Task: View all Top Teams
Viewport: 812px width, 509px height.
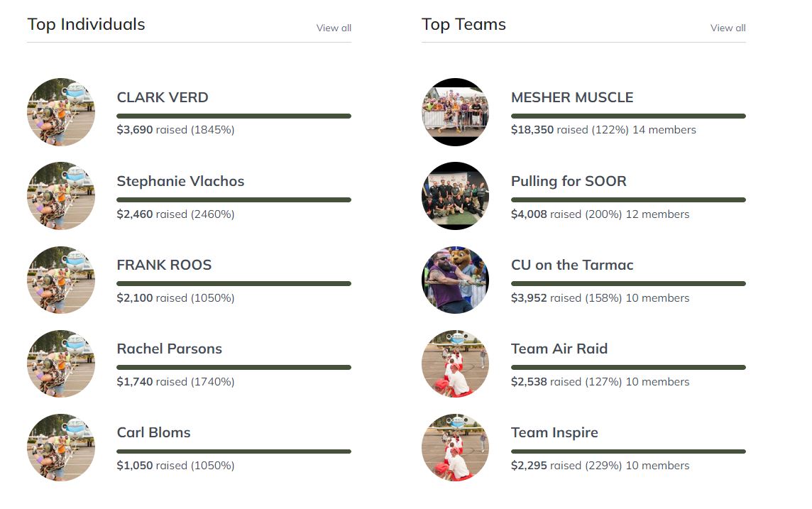Action: [x=728, y=28]
